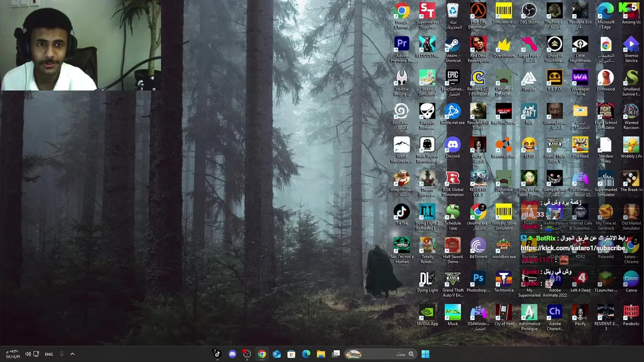Click the Windows Start button
Image resolution: width=644 pixels, height=362 pixels.
coord(425,354)
